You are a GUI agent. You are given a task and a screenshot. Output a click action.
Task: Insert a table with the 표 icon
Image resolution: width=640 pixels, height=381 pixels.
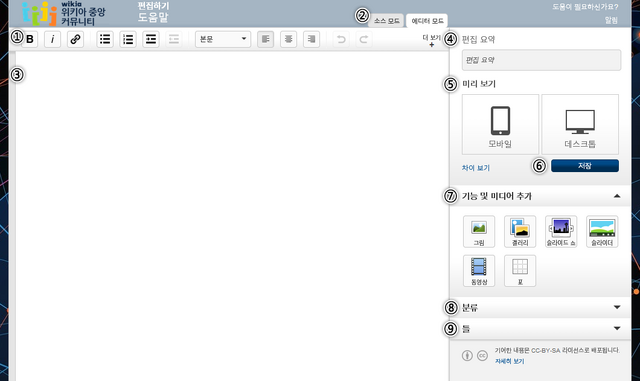[x=520, y=271]
